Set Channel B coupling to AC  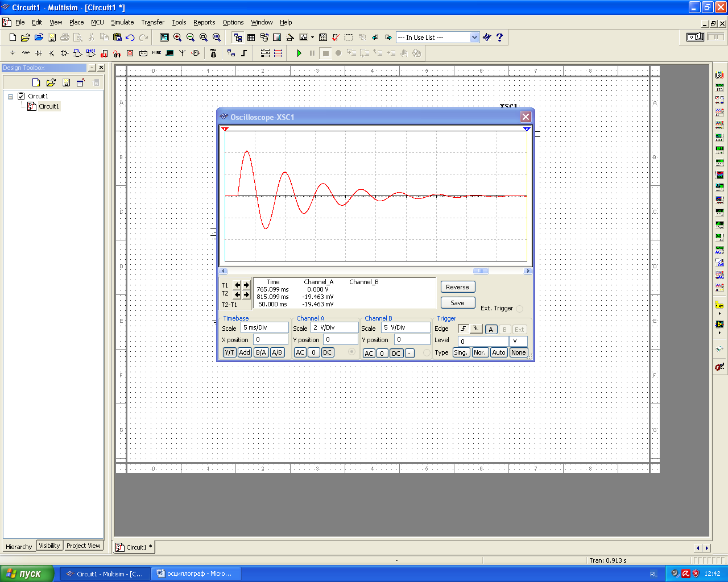[369, 354]
